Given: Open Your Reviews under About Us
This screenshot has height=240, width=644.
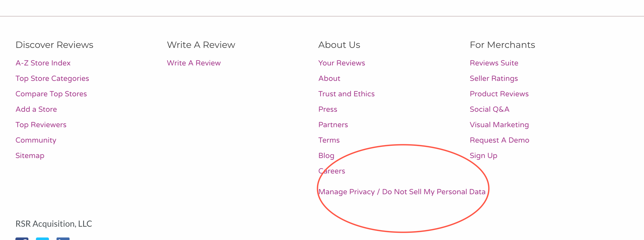Looking at the screenshot, I should (342, 63).
